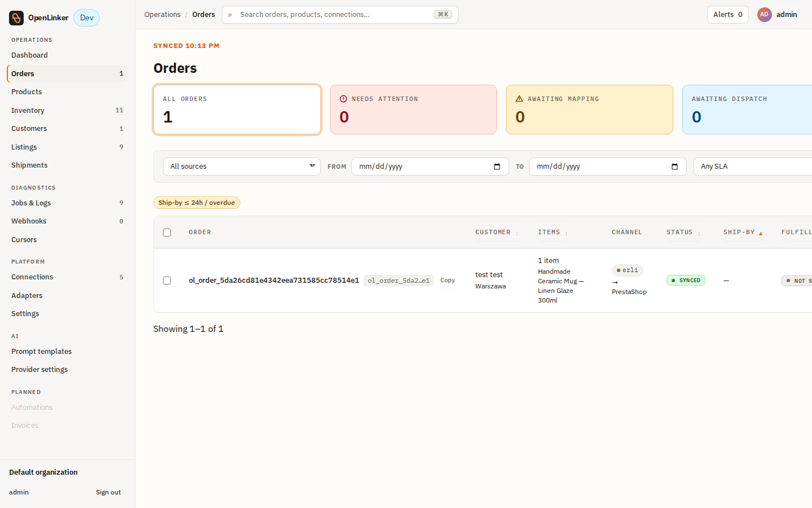Open Customers from sidebar

coord(67,129)
